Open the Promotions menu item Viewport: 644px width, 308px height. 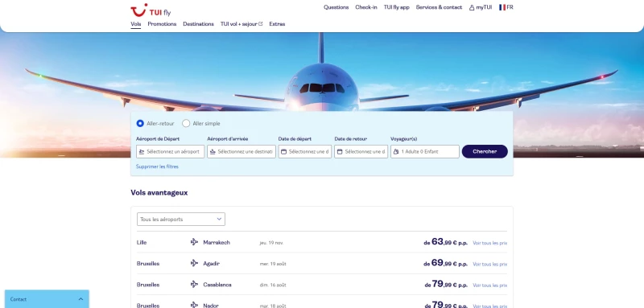point(162,24)
